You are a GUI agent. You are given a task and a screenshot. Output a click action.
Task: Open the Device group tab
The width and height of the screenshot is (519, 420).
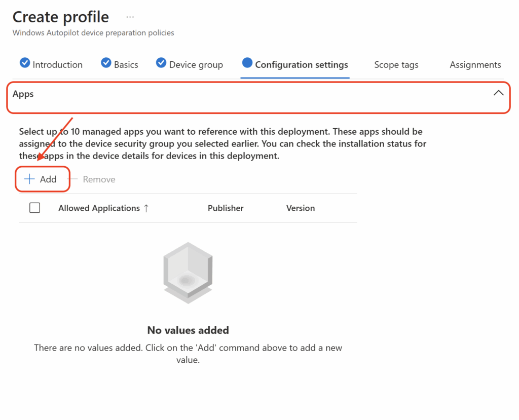point(196,64)
